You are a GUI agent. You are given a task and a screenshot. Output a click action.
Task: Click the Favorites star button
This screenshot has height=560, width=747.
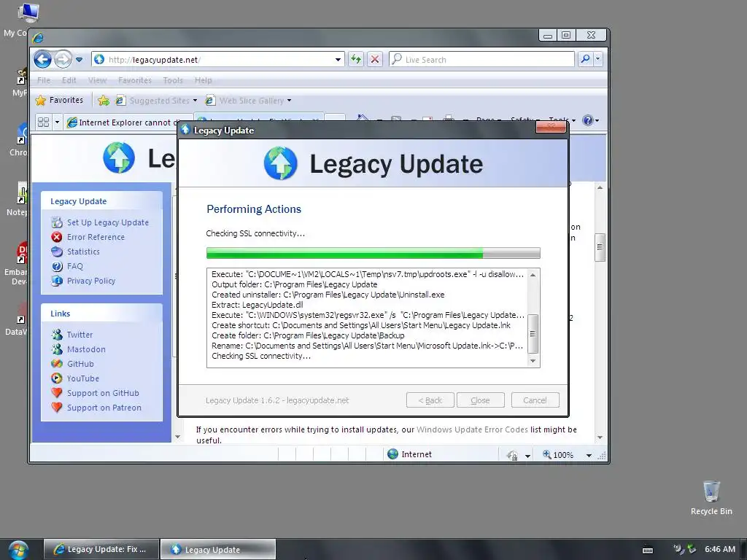point(60,100)
